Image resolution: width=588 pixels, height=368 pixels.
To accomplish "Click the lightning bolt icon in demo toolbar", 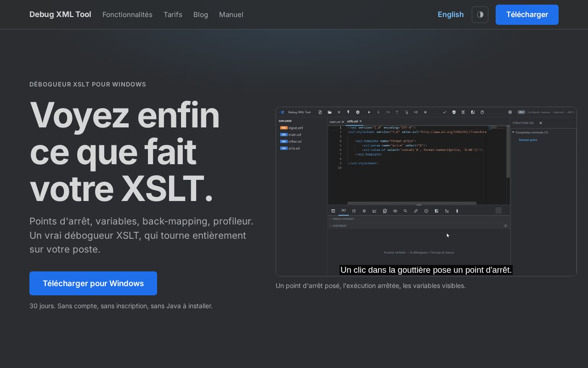I will [x=348, y=112].
